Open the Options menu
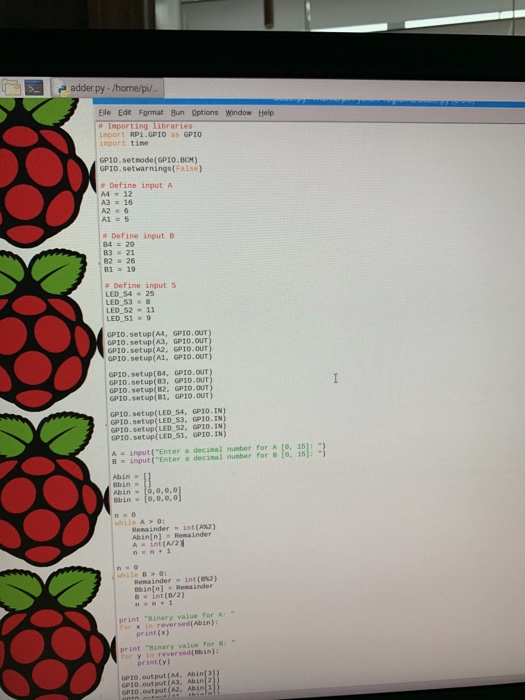The height and width of the screenshot is (700, 525). (205, 112)
